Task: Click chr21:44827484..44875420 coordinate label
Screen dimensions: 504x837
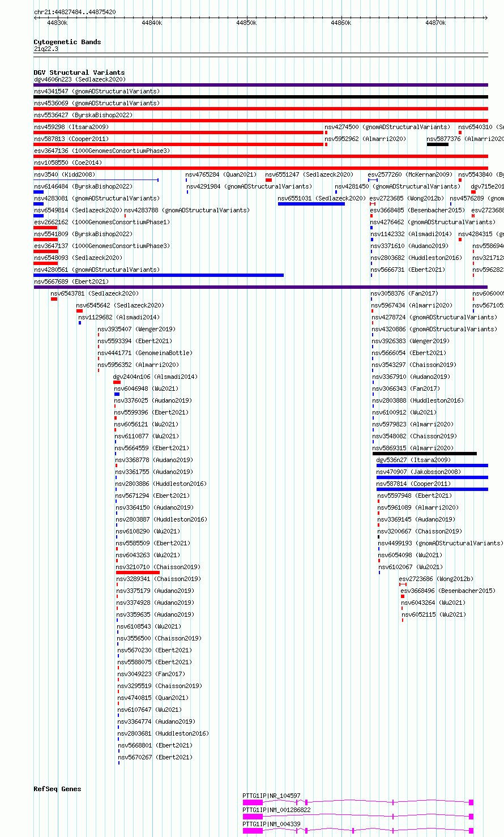Action: tap(75, 12)
